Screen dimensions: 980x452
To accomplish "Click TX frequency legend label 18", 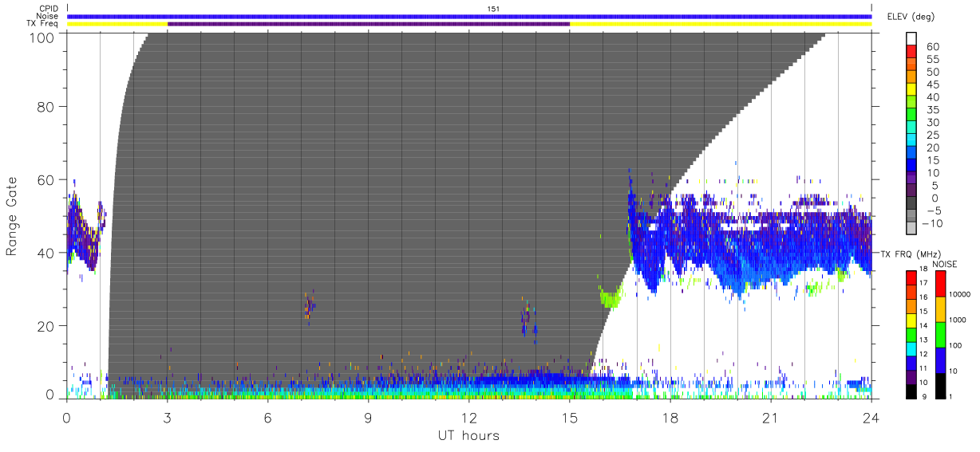I will click(x=923, y=269).
